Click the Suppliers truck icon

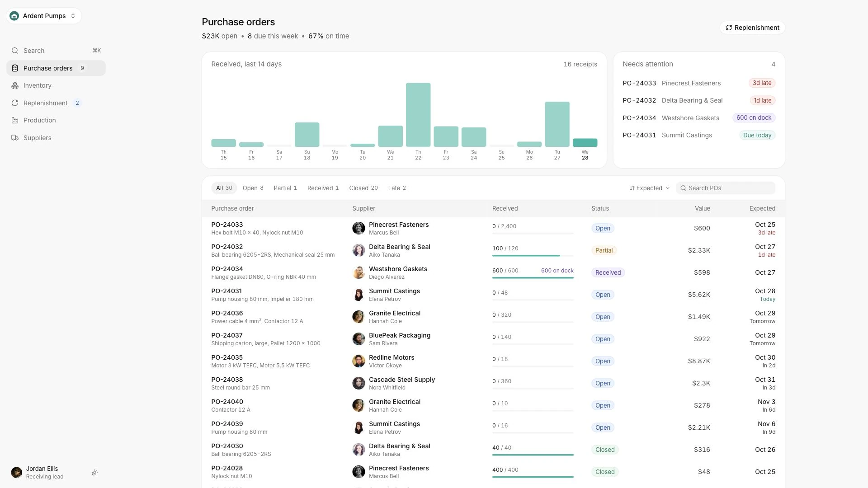point(15,138)
